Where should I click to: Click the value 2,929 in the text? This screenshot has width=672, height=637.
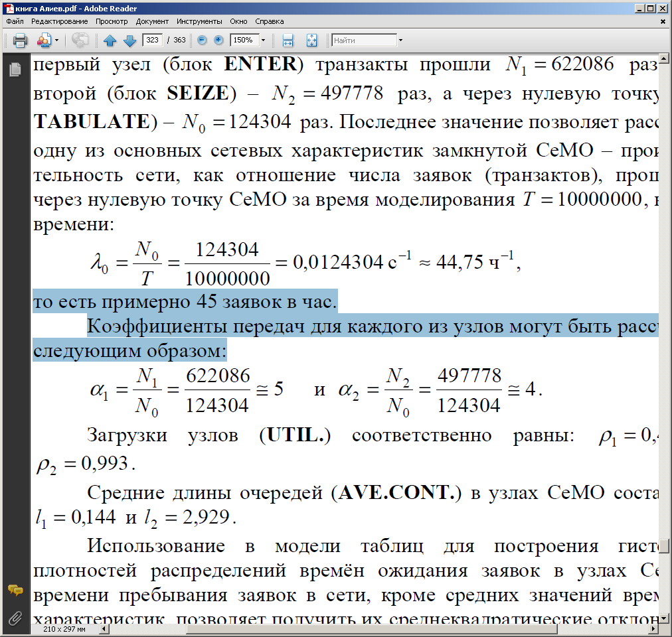(206, 517)
